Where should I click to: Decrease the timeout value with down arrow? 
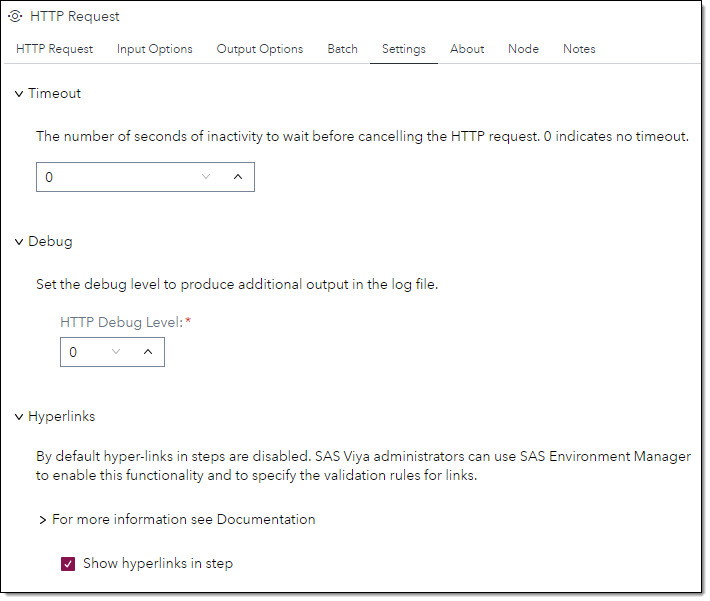(x=206, y=177)
